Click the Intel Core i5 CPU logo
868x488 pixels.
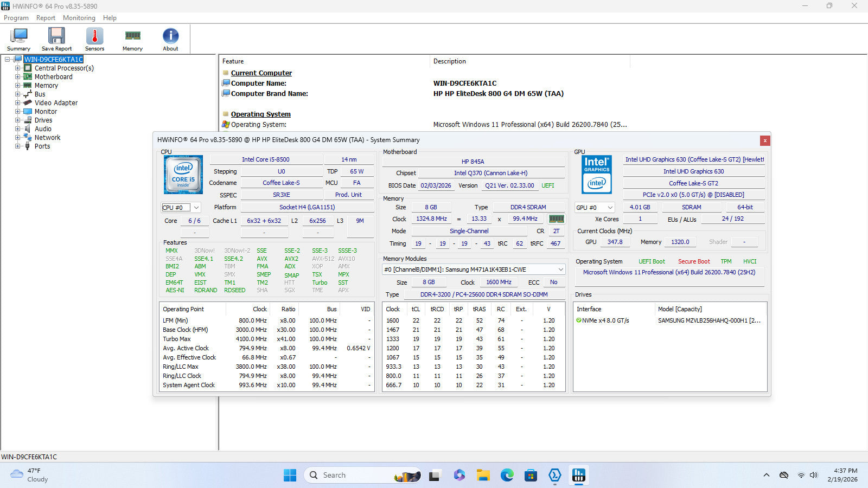tap(183, 175)
